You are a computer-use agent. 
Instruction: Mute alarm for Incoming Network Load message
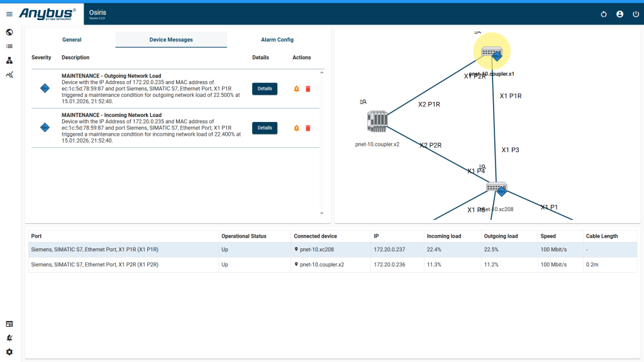(297, 128)
